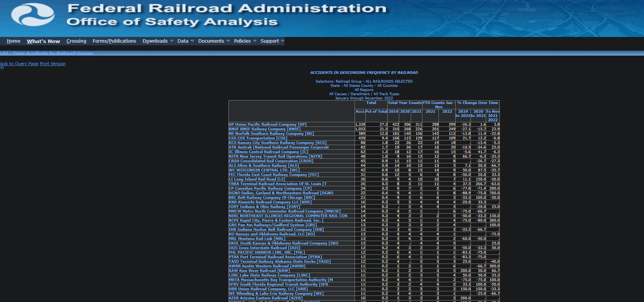Open Forms/Publications menu item
Image resolution: width=644 pixels, height=302 pixels.
click(x=114, y=41)
